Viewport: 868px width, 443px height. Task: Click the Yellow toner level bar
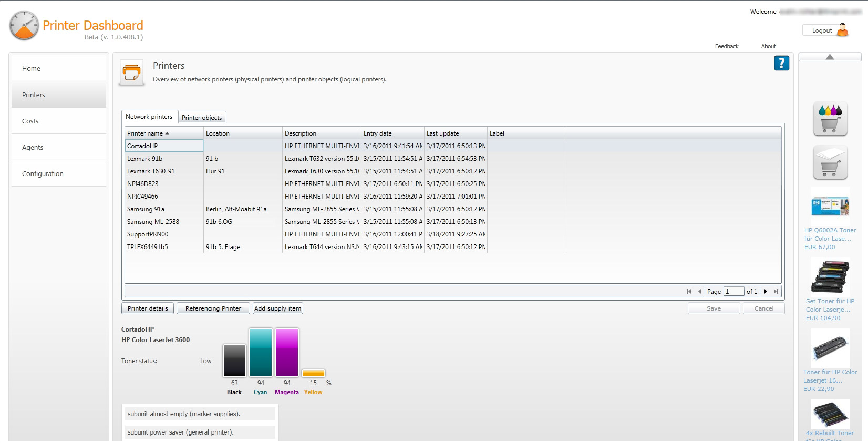coord(313,373)
